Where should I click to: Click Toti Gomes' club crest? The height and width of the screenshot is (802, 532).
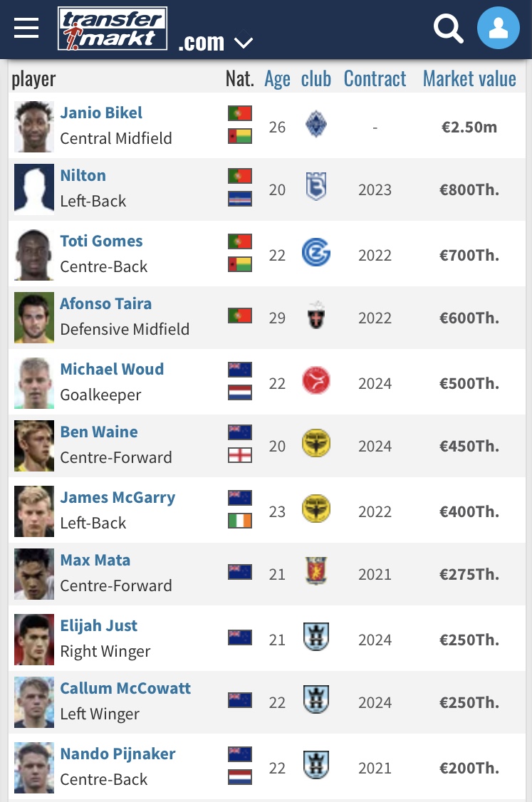coord(315,254)
